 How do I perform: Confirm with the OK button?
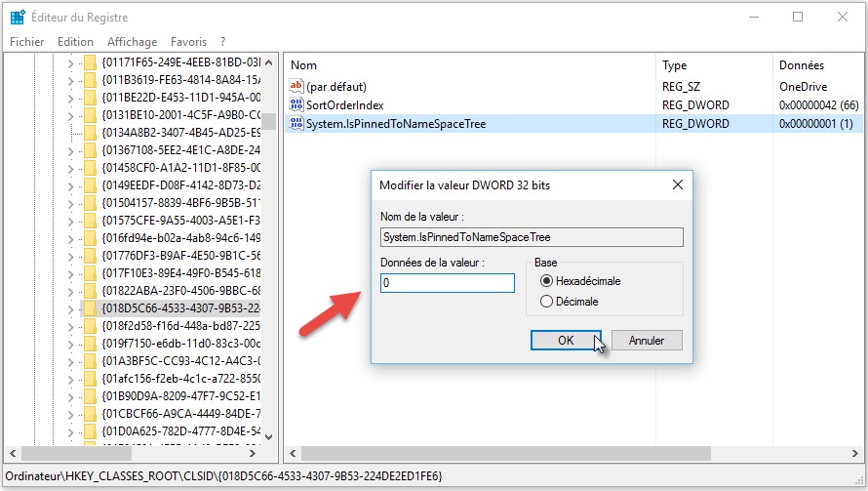pyautogui.click(x=566, y=341)
